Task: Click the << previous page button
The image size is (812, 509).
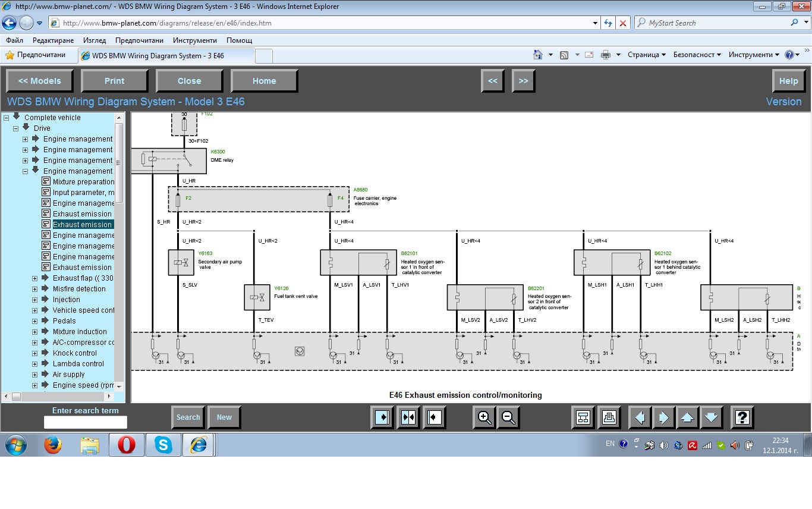Action: pyautogui.click(x=493, y=81)
